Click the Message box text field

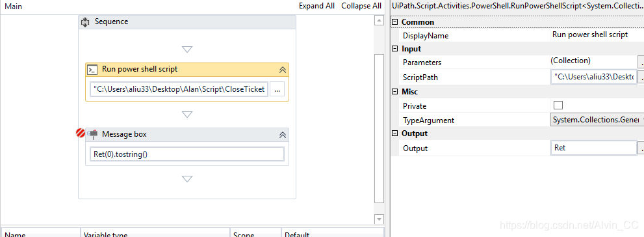187,154
